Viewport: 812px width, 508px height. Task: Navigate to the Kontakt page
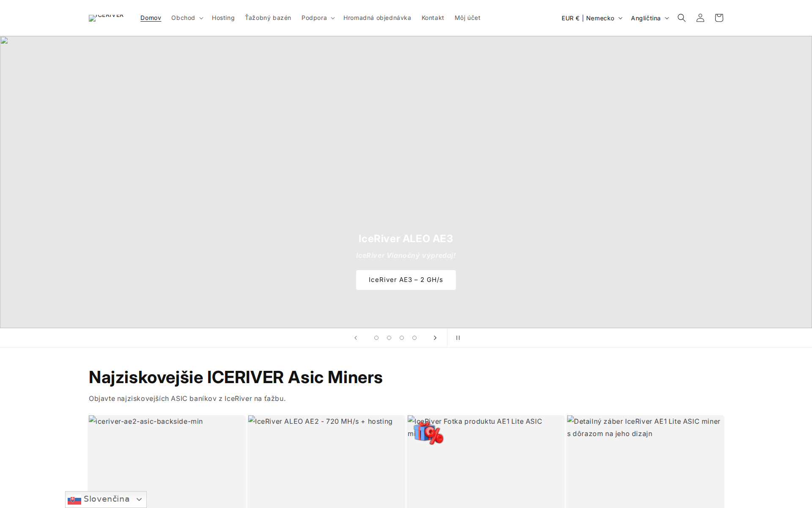(x=433, y=18)
